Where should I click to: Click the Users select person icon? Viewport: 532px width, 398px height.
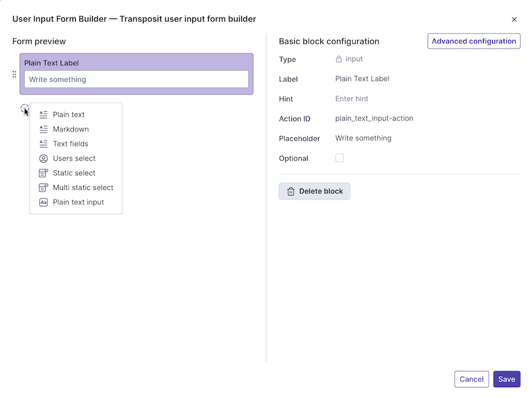pyautogui.click(x=43, y=159)
